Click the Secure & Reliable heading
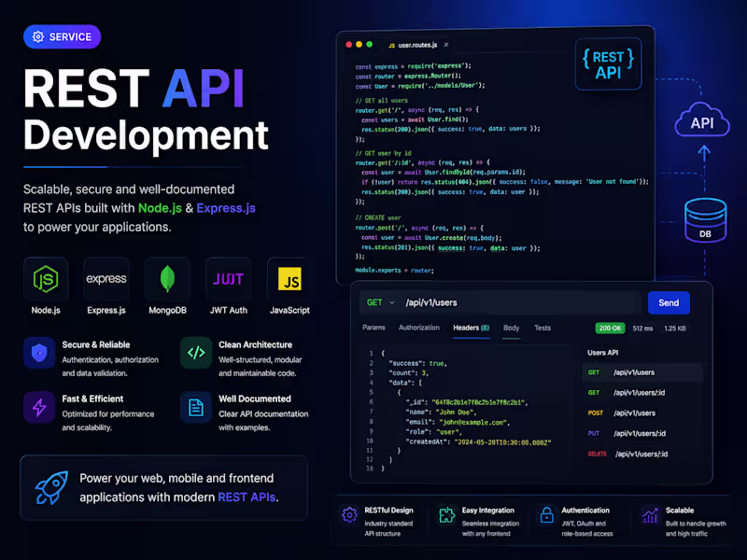Viewport: 747px width, 560px height. pyautogui.click(x=96, y=344)
